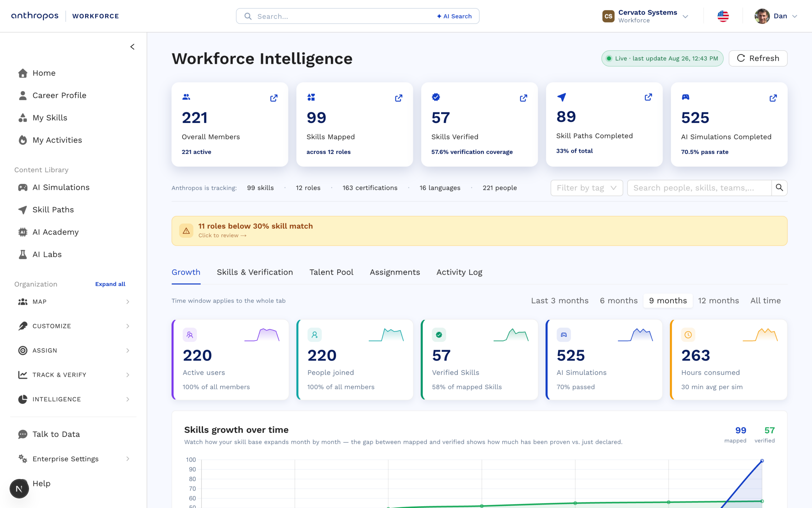The width and height of the screenshot is (812, 508).
Task: Open AI Simulations gamepad icon in sidebar
Action: (x=23, y=187)
